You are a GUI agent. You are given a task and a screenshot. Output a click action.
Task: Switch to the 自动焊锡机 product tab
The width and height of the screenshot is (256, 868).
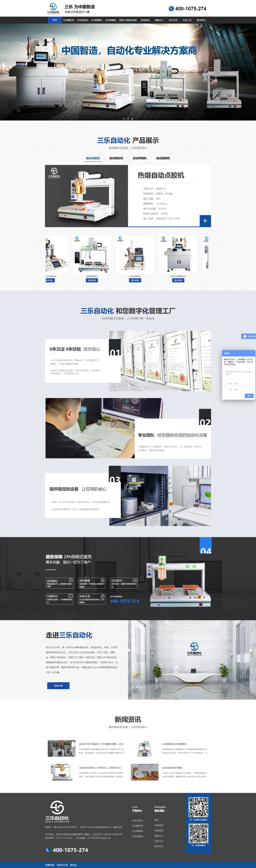[139, 158]
